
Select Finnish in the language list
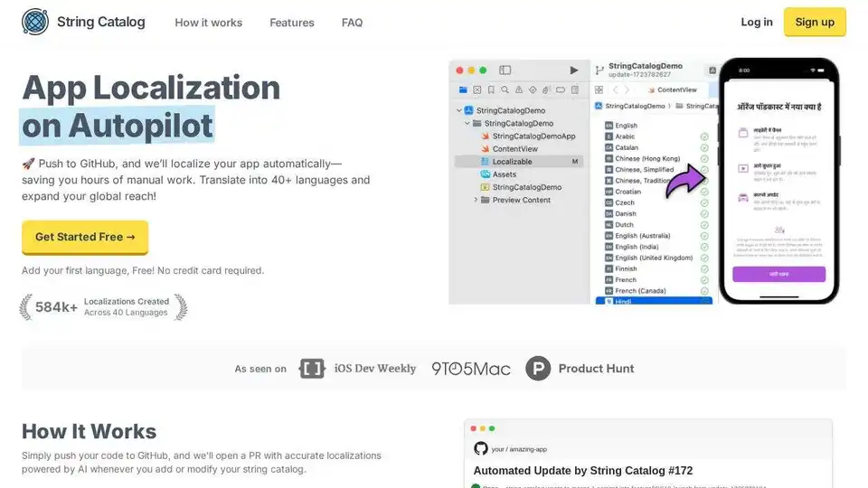point(620,269)
